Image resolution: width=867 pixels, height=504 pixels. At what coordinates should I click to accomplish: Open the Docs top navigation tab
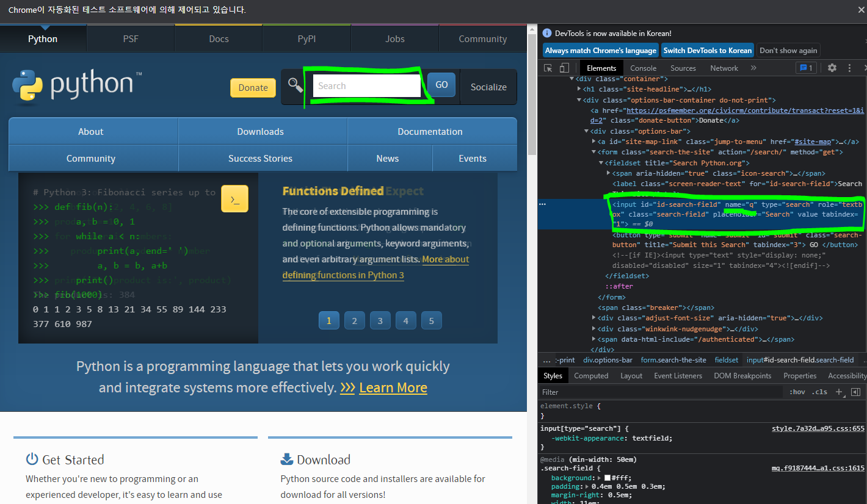[x=219, y=38]
